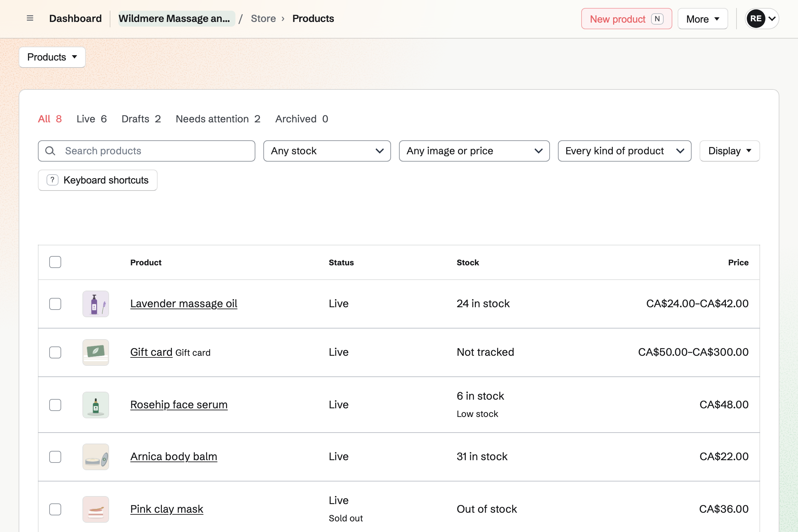This screenshot has height=532, width=798.
Task: Click the question mark shortcut key icon
Action: 53,180
